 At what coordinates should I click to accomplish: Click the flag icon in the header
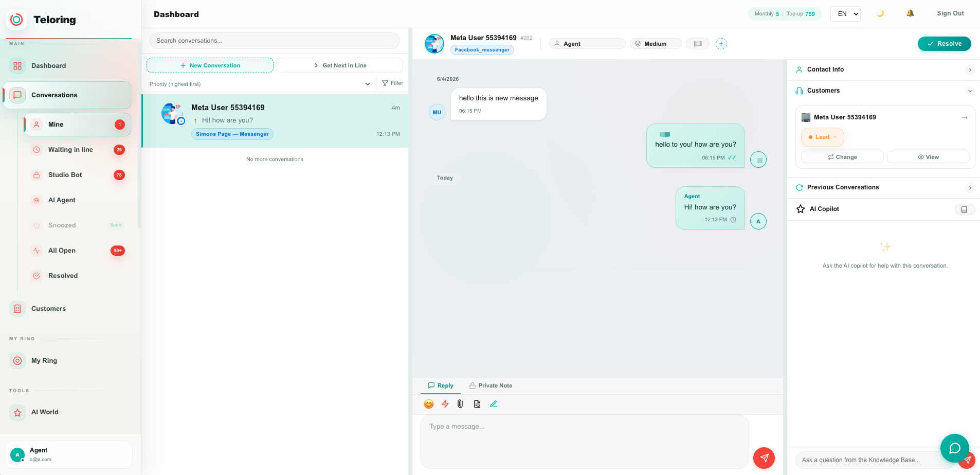point(698,44)
